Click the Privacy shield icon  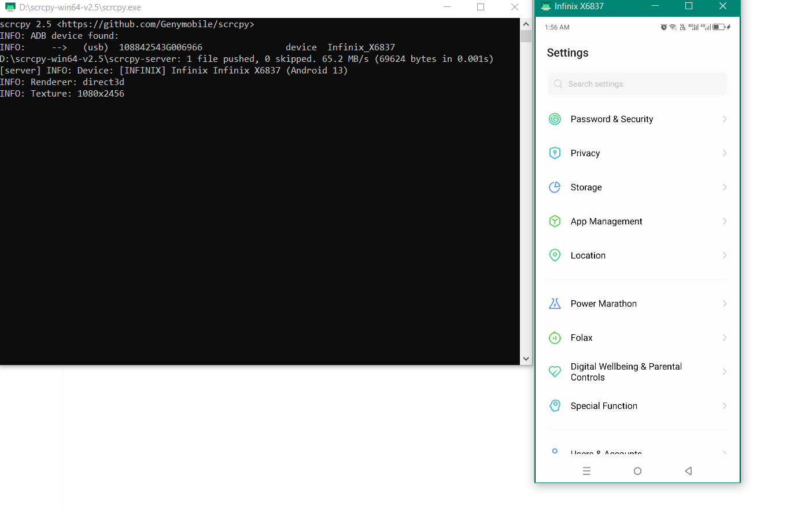coord(555,153)
